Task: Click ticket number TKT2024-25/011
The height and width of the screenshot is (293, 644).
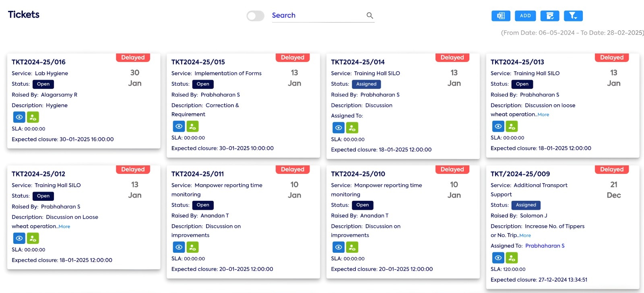Action: [198, 174]
